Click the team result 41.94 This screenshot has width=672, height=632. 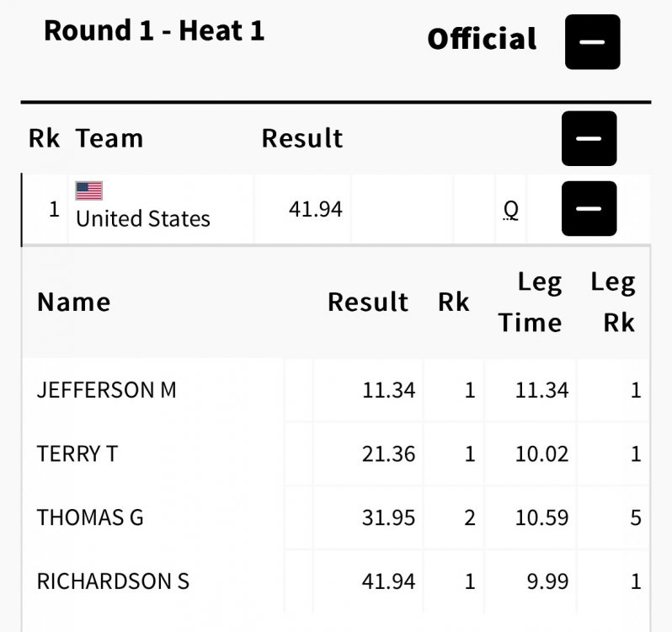pyautogui.click(x=315, y=209)
